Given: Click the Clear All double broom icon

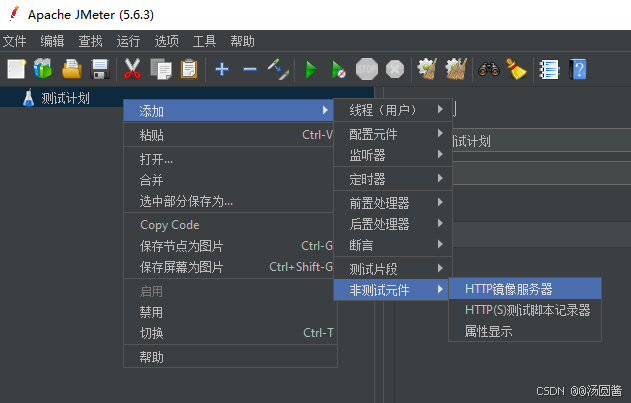Looking at the screenshot, I should click(x=456, y=69).
